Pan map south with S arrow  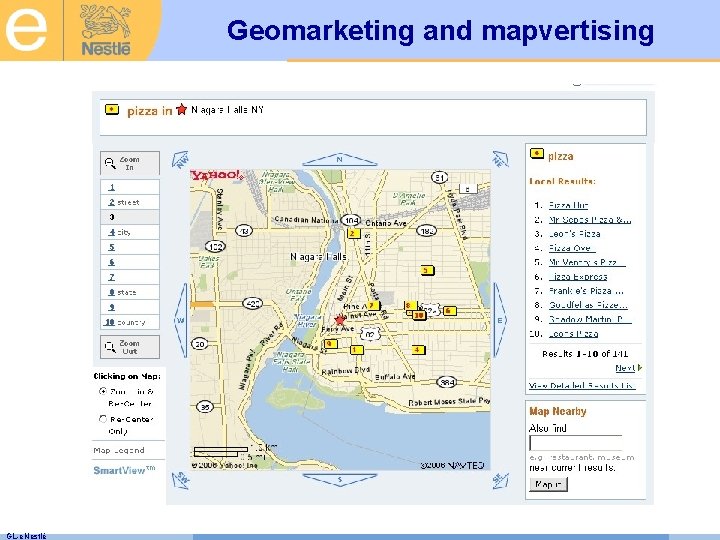click(x=340, y=480)
